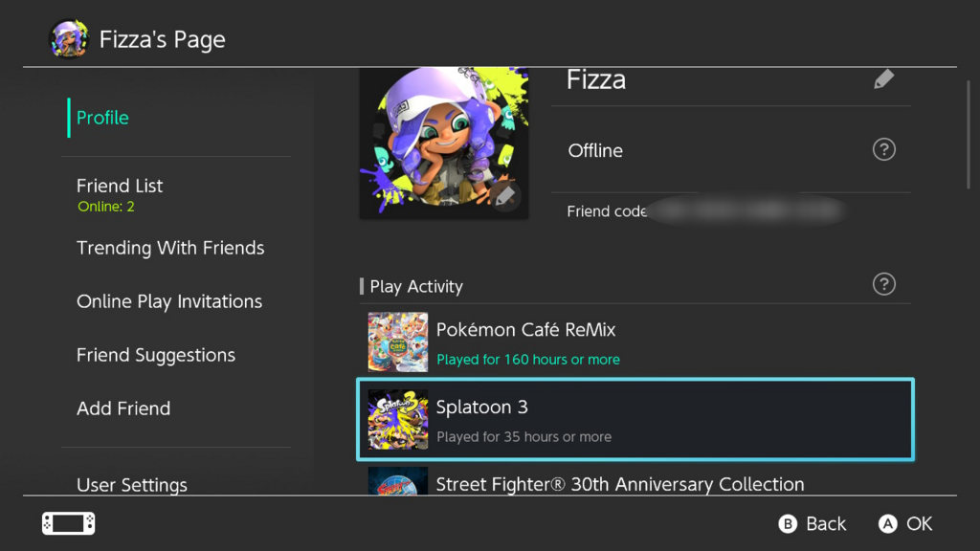This screenshot has width=980, height=551.
Task: Click the user avatar icon in the header
Action: [x=69, y=40]
